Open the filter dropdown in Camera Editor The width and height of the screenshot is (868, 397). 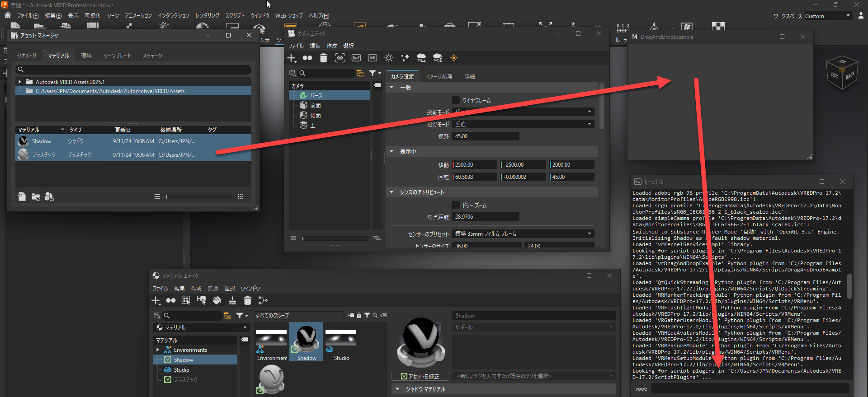click(375, 73)
